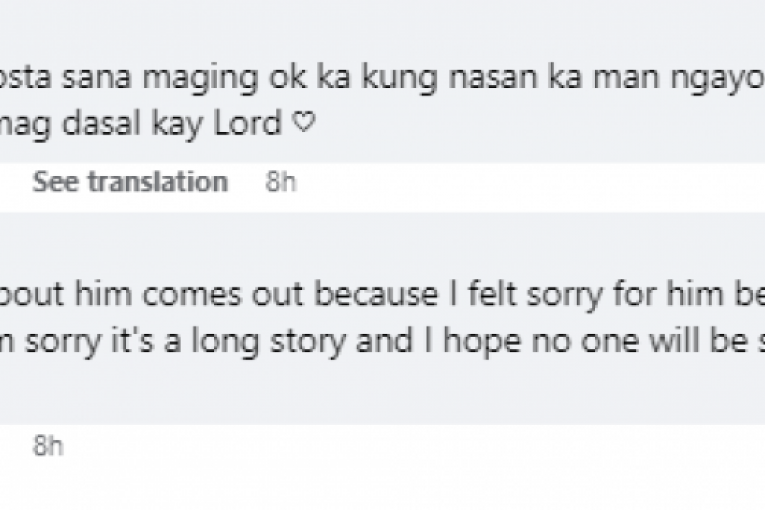
Task: Click the word 'See' in See translation
Action: coord(53,182)
